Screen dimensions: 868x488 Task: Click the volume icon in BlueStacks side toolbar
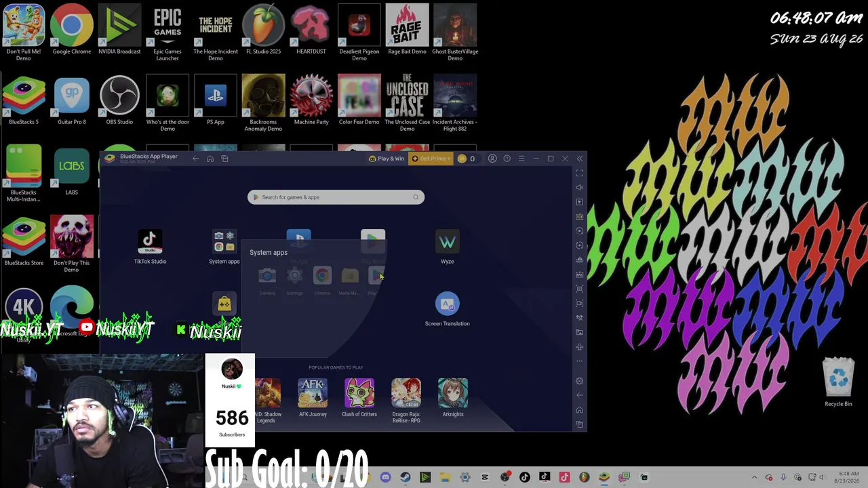pos(579,188)
